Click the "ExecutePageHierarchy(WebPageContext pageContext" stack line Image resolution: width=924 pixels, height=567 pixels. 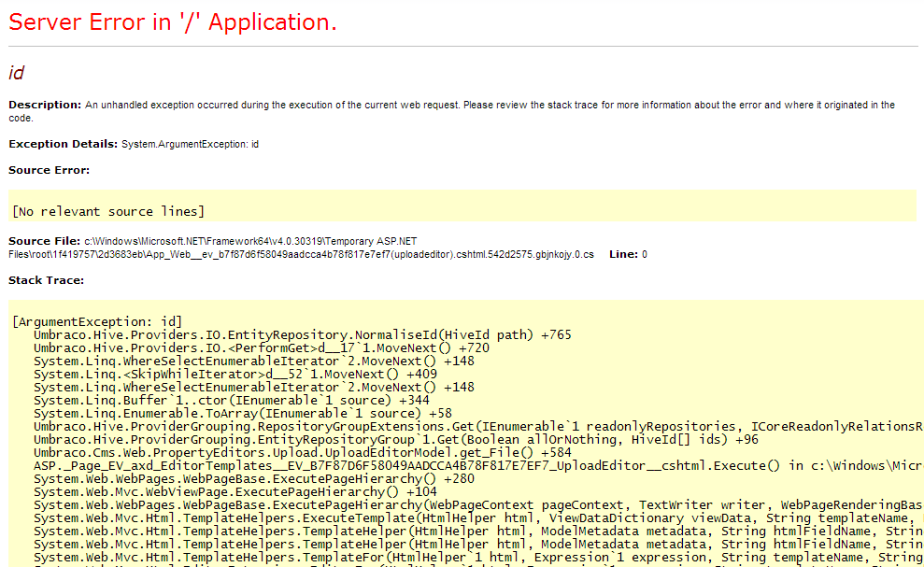pos(478,505)
